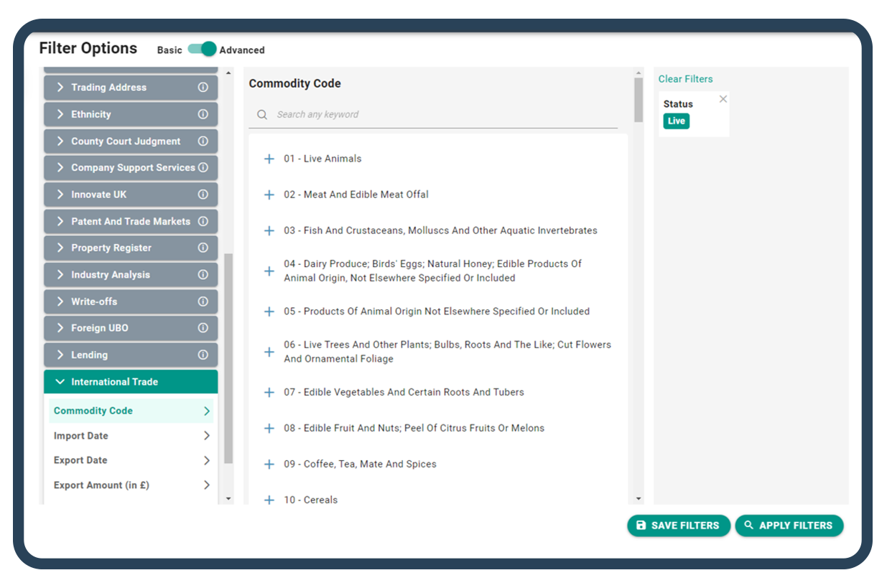Click info icon for County Court Judgment

203,141
